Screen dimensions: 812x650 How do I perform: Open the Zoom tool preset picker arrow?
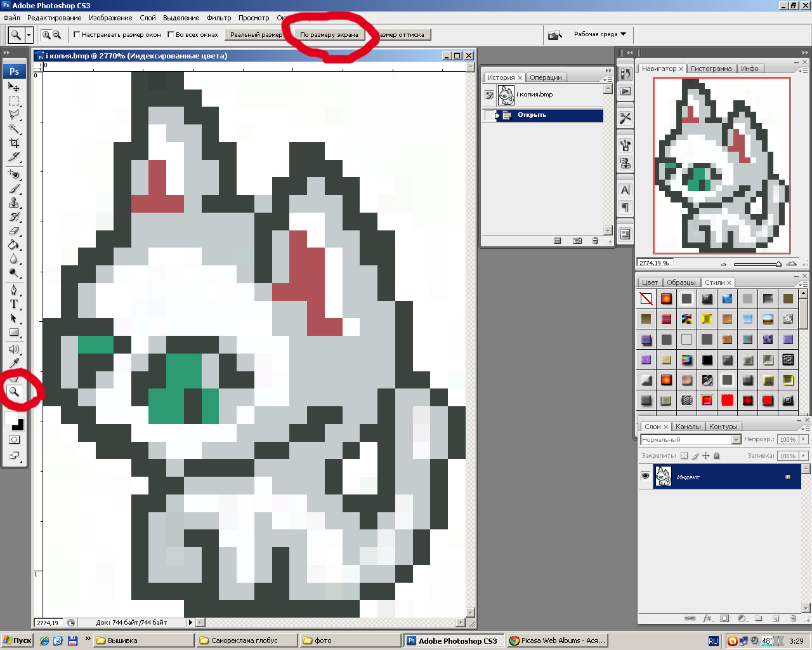(x=29, y=35)
